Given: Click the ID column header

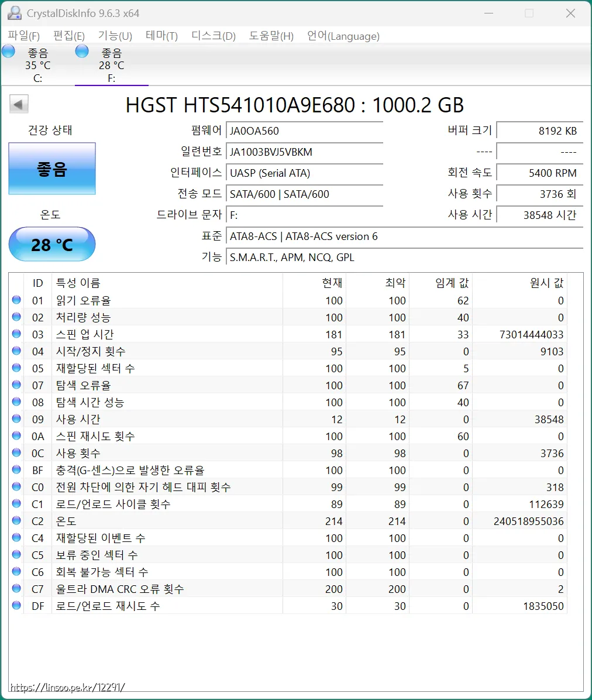Looking at the screenshot, I should click(x=38, y=283).
